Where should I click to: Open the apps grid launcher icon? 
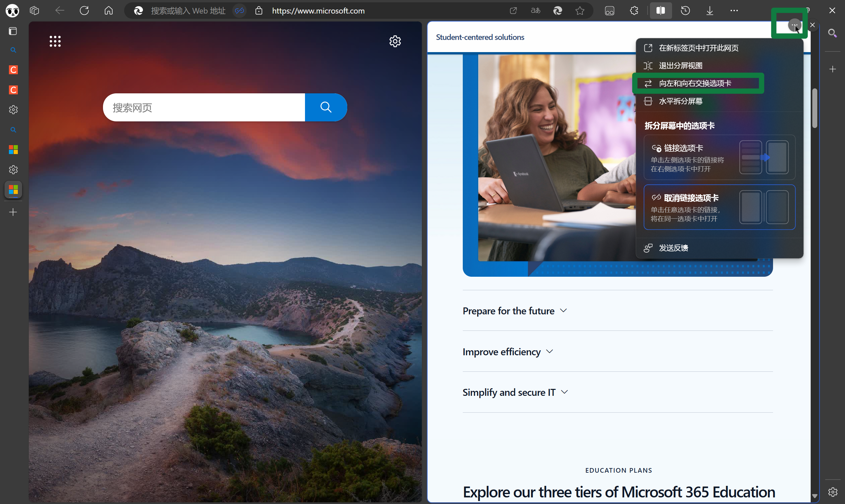coord(55,42)
